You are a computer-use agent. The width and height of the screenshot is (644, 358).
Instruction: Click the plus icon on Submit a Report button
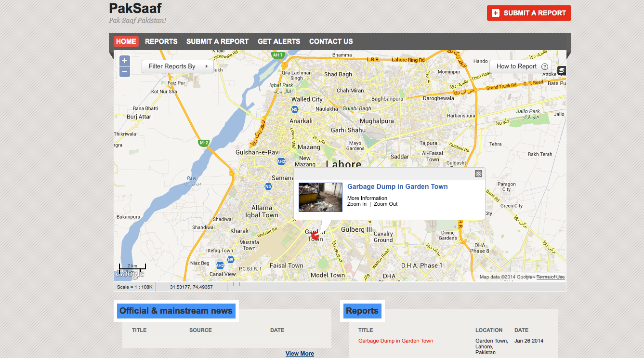click(496, 13)
